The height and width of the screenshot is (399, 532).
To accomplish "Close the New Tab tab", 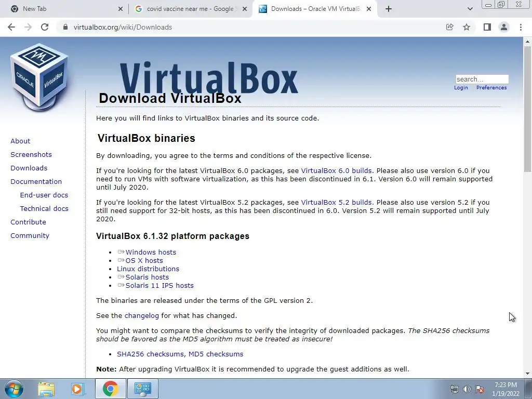I will (x=121, y=9).
